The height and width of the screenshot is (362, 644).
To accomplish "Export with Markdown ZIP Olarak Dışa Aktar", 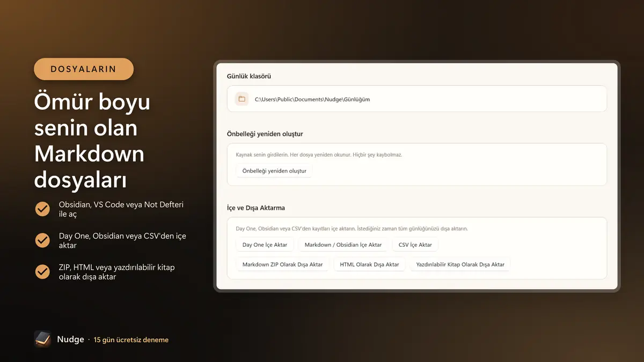I will coord(282,264).
